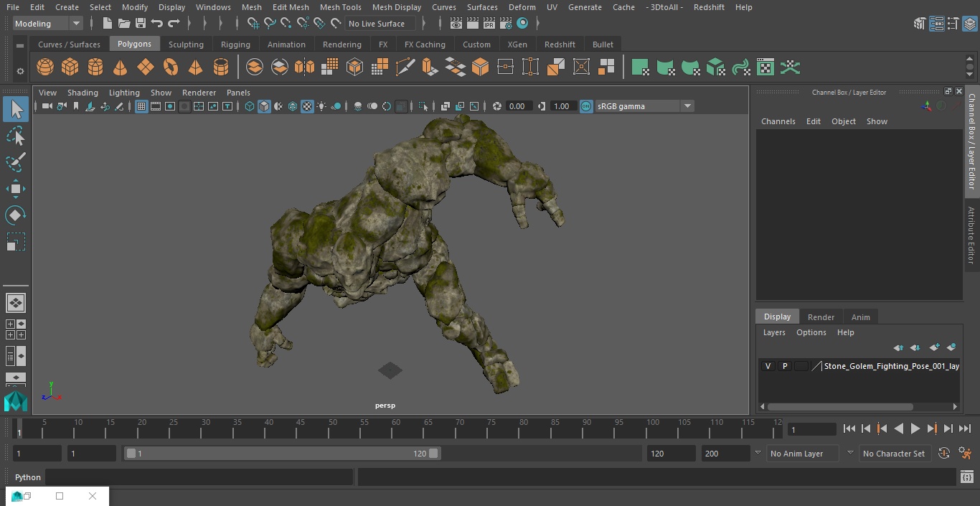This screenshot has height=506, width=980.
Task: Click the playback range slider bar
Action: pos(281,454)
